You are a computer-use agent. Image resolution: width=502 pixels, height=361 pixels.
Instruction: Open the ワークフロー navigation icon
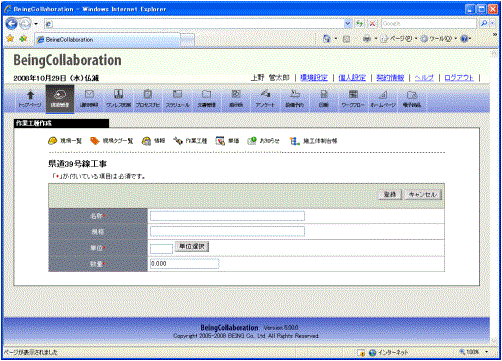353,99
